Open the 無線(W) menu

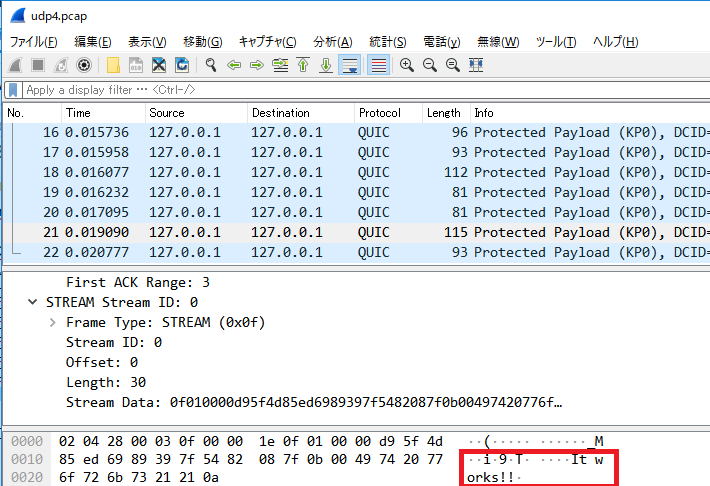[x=498, y=42]
